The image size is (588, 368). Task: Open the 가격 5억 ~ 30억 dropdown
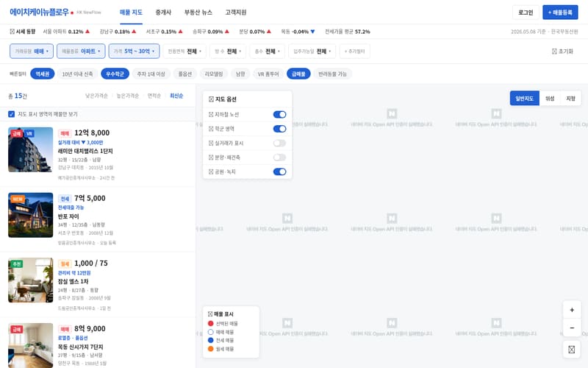tap(134, 51)
